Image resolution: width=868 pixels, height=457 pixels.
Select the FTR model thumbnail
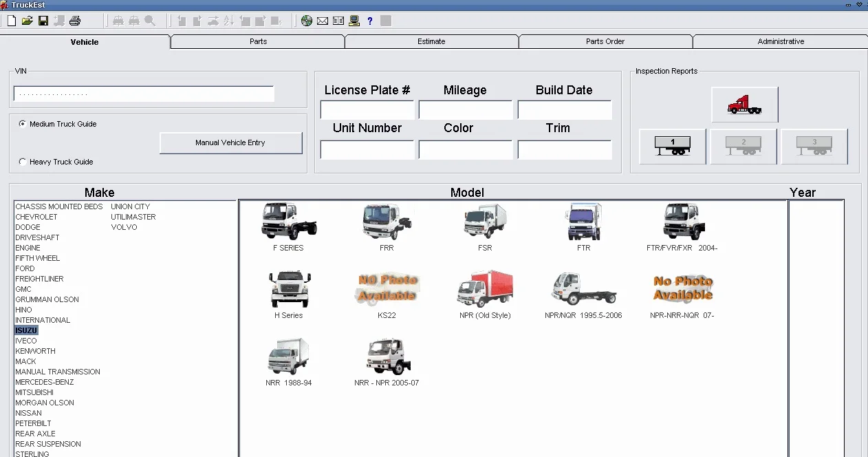tap(583, 222)
